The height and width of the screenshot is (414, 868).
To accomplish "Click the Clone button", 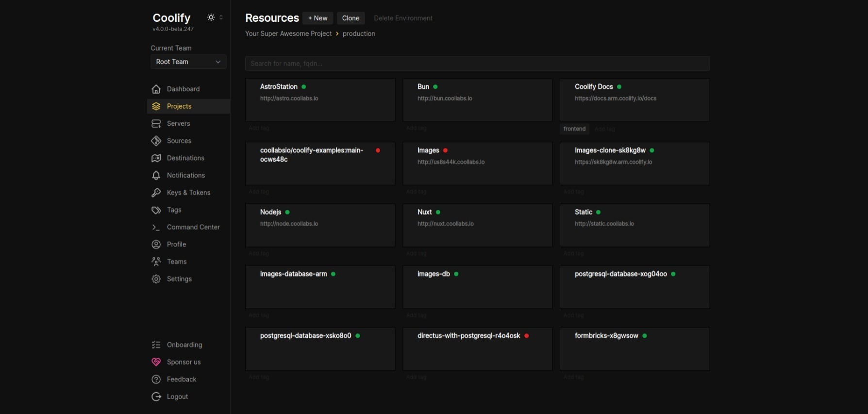I will tap(351, 18).
